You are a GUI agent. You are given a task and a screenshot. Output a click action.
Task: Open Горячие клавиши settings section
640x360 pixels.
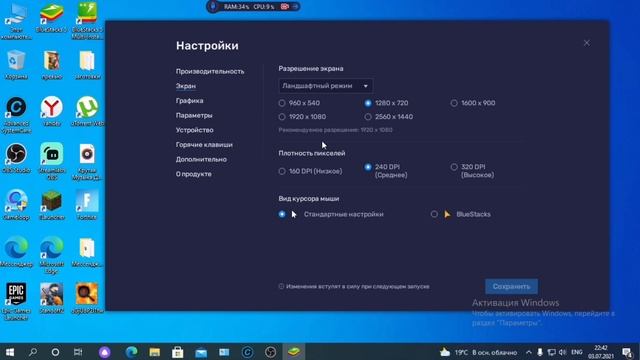click(x=204, y=145)
